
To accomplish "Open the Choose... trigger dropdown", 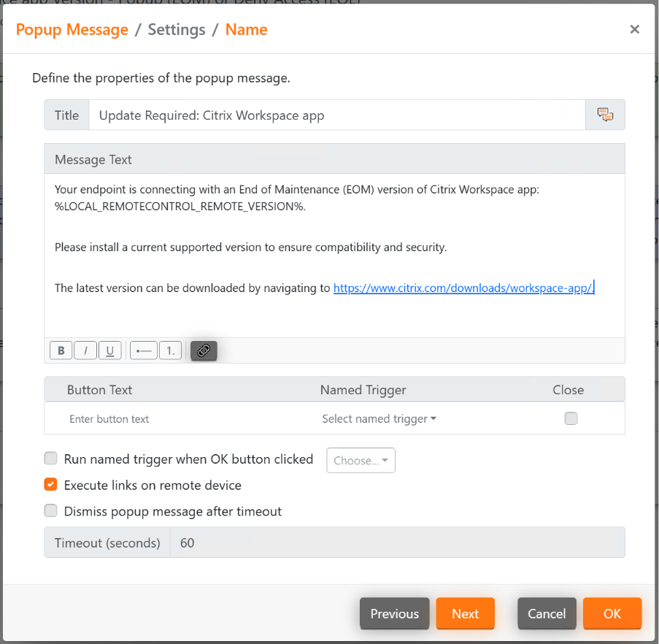I will pyautogui.click(x=361, y=460).
